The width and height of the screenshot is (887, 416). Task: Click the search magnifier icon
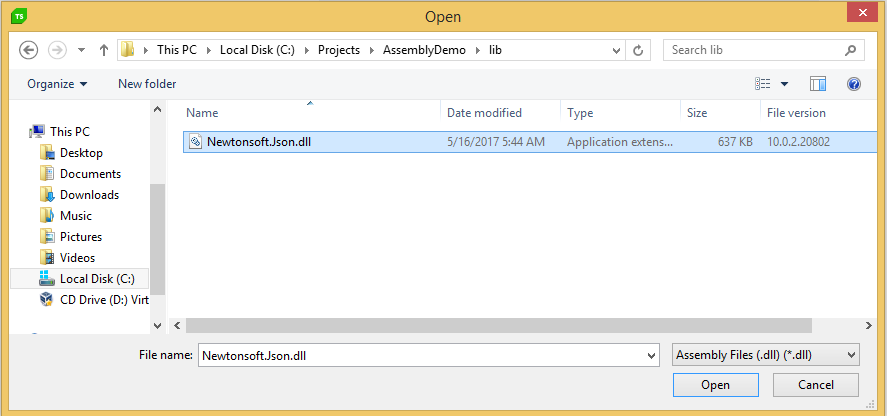(850, 50)
